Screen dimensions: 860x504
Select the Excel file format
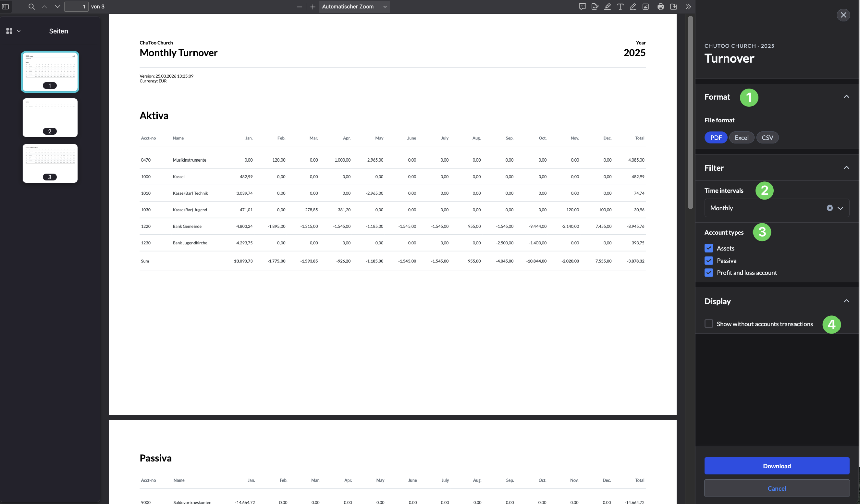coord(741,137)
